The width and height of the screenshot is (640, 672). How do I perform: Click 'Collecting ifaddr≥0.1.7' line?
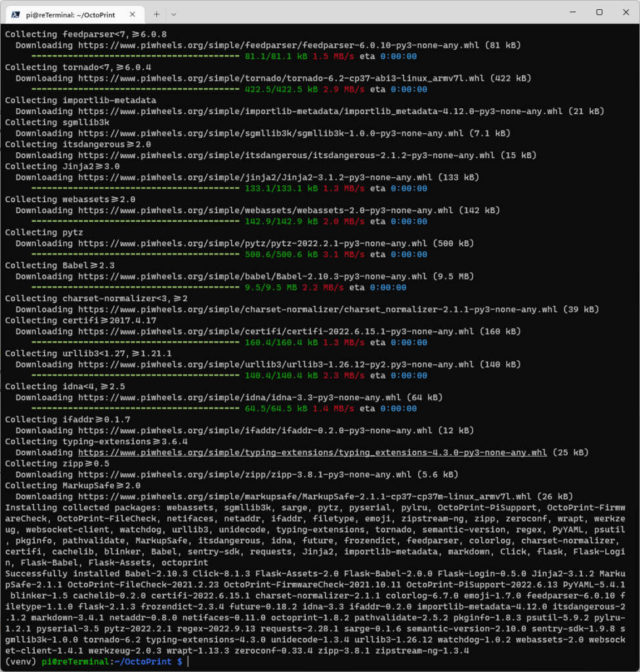(x=68, y=419)
